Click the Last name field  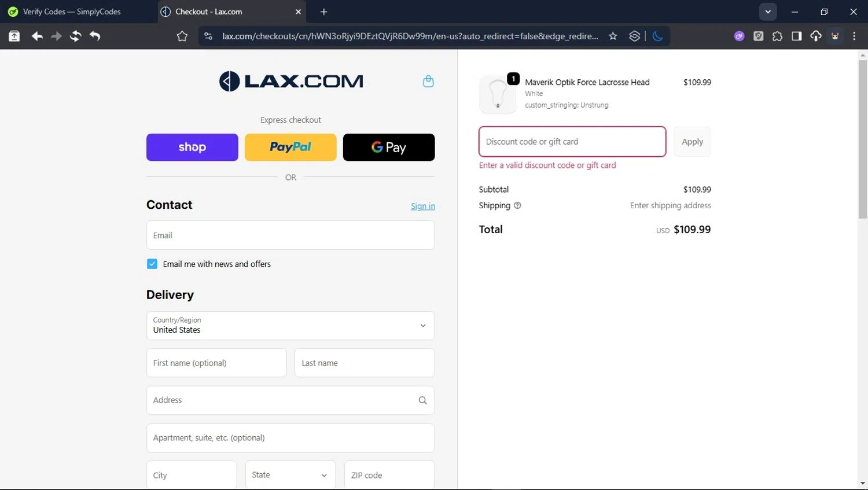click(x=365, y=363)
